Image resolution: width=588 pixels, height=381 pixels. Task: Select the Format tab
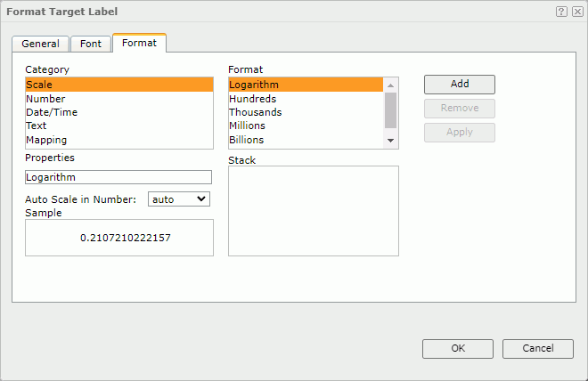click(139, 43)
